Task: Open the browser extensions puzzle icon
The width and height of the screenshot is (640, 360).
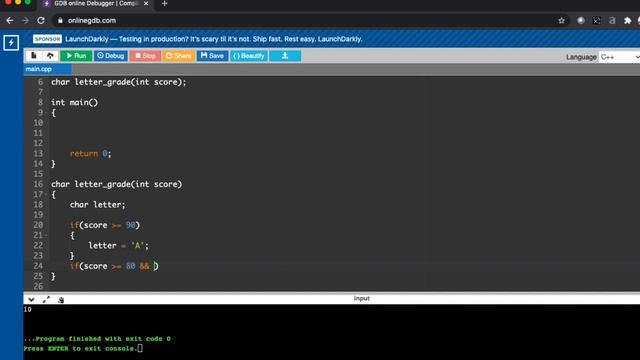Action: 627,20
